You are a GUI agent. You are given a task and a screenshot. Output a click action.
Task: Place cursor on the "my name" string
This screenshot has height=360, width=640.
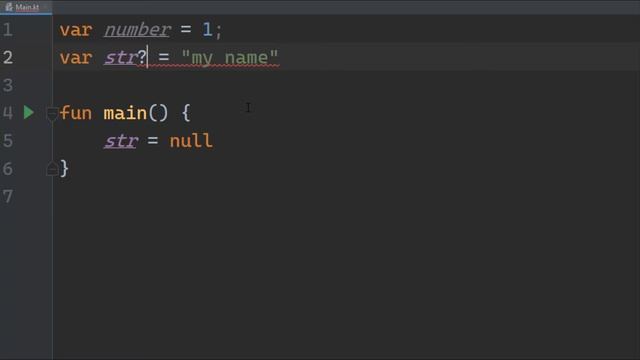230,58
